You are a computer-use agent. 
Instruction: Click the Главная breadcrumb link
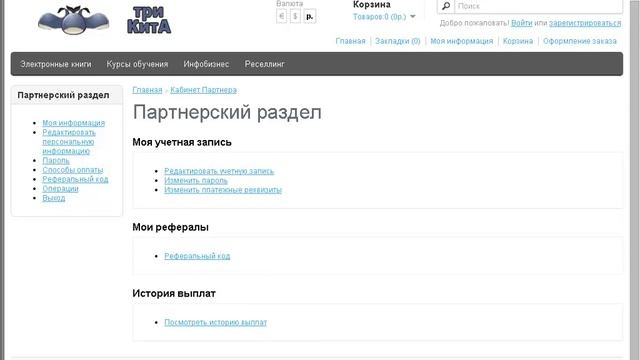[x=147, y=90]
